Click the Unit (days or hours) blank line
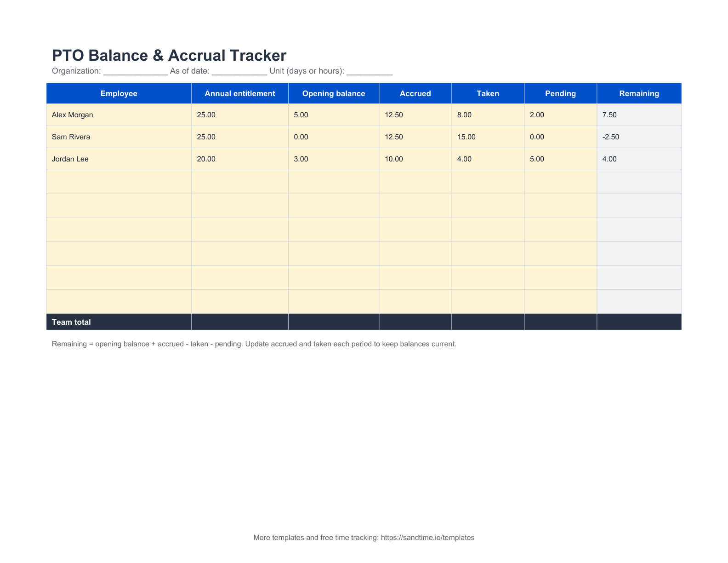728x563 pixels. tap(370, 72)
